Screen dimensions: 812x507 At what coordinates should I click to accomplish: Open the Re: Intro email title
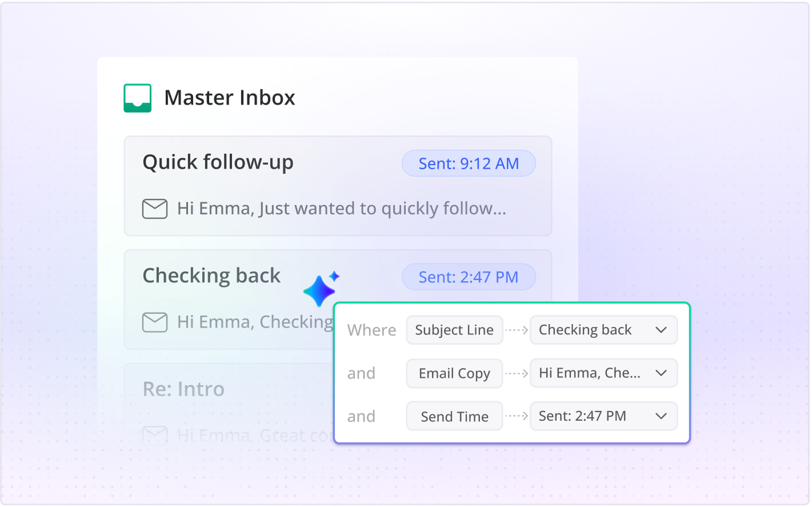coord(183,389)
